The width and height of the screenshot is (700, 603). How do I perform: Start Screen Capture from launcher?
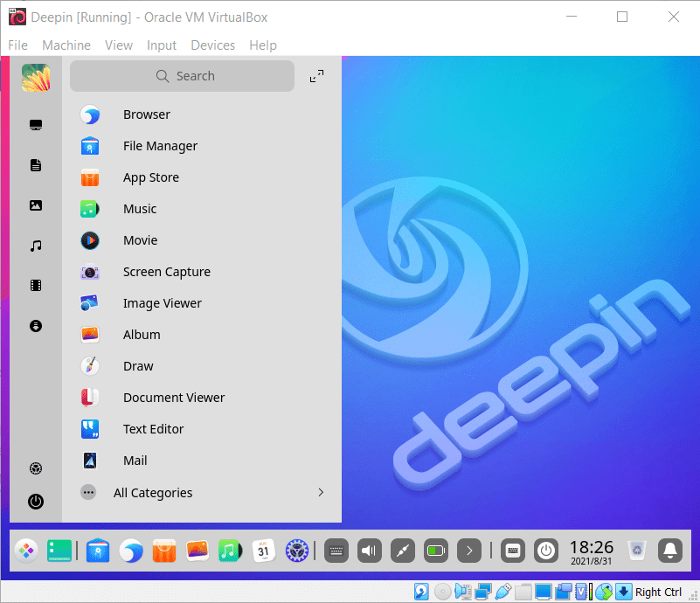[201, 272]
